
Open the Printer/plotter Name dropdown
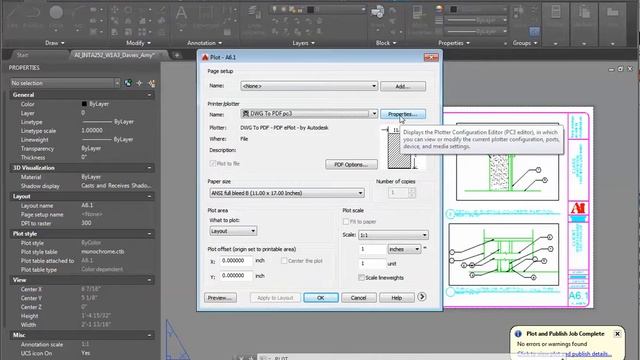[309, 114]
